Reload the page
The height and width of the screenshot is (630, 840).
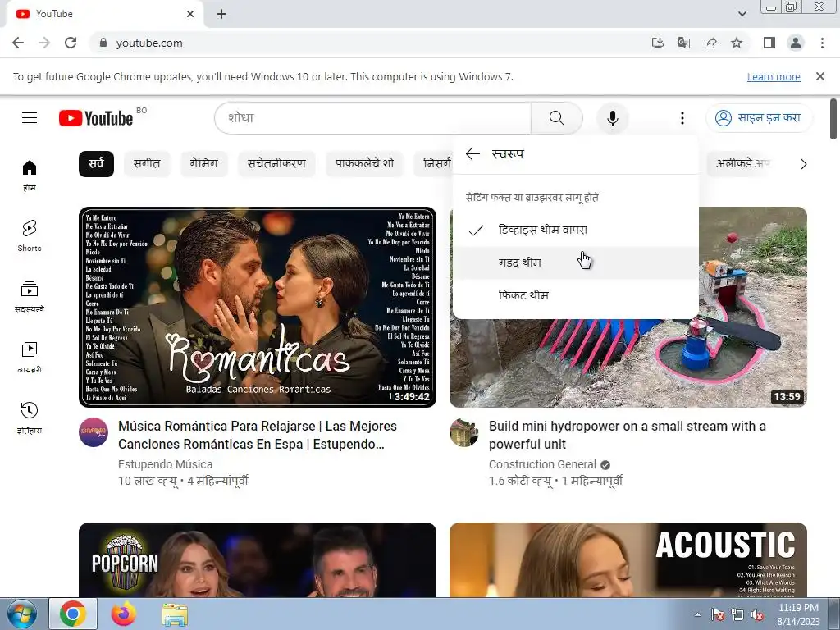coord(71,43)
